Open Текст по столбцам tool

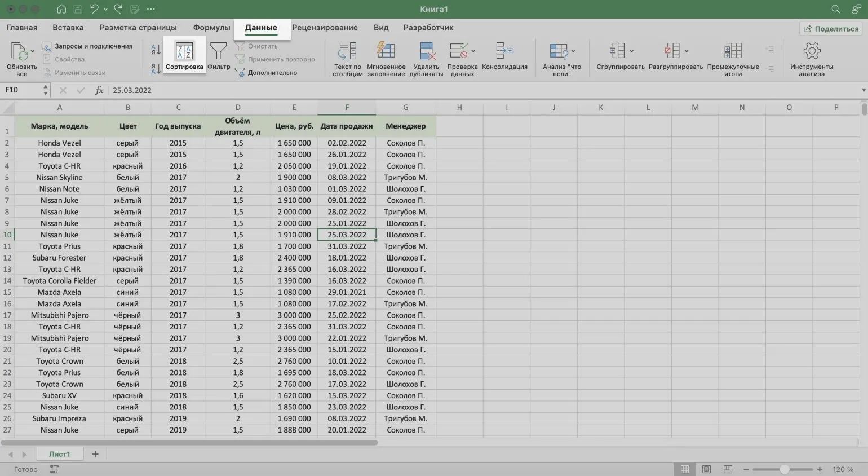[x=347, y=52]
